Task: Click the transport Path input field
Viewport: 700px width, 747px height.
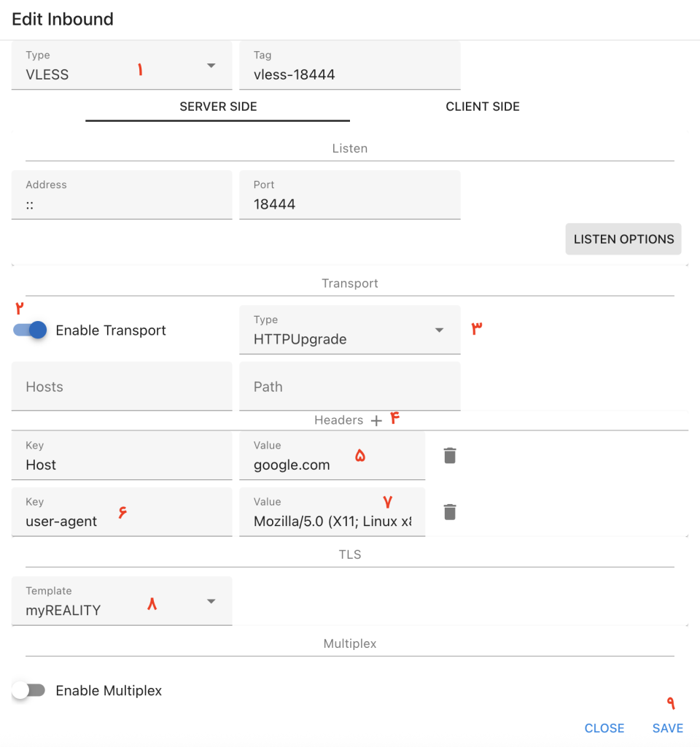Action: pyautogui.click(x=349, y=387)
